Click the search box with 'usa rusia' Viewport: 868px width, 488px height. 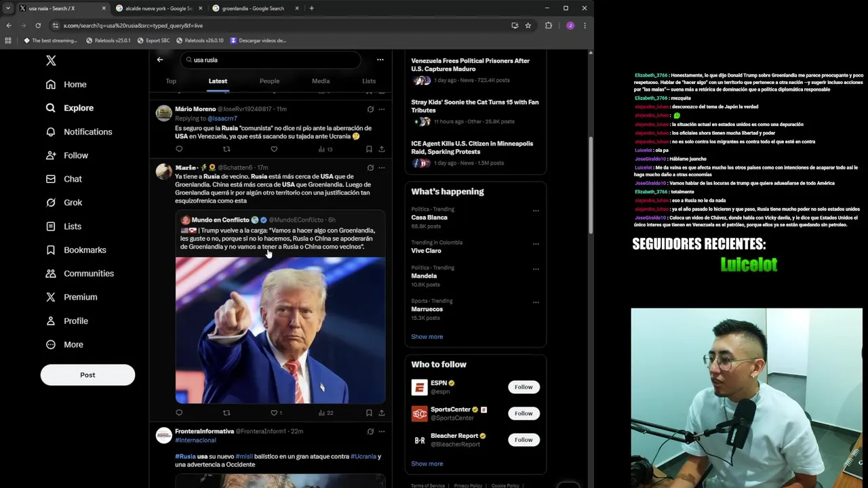click(270, 60)
